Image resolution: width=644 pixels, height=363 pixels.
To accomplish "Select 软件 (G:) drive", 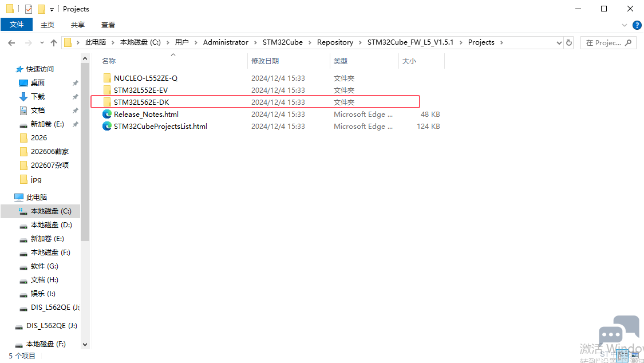I will 44,266.
